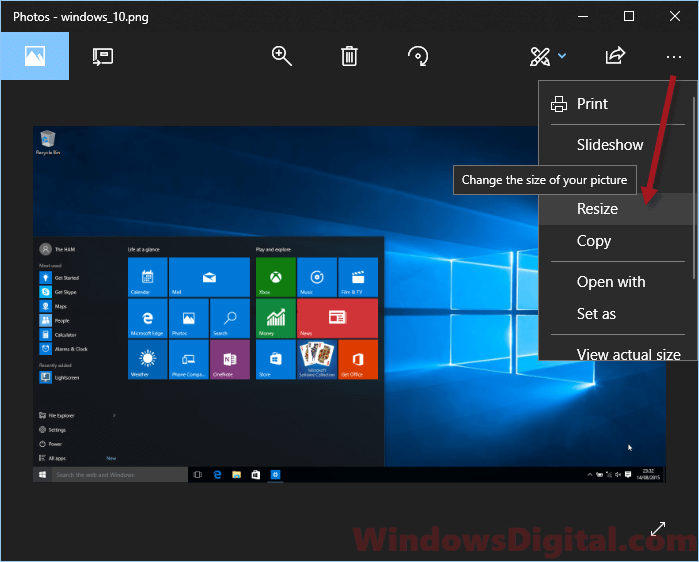The width and height of the screenshot is (699, 562).
Task: Open Edit & Create tools icon
Action: 539,56
